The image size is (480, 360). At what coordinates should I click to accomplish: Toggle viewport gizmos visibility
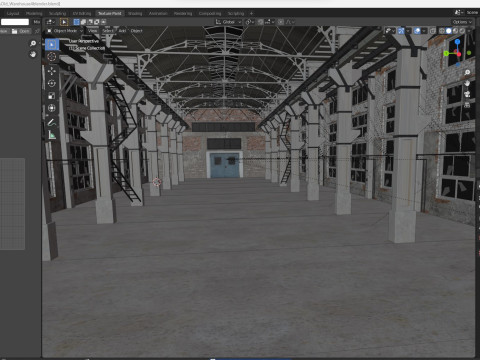click(401, 31)
